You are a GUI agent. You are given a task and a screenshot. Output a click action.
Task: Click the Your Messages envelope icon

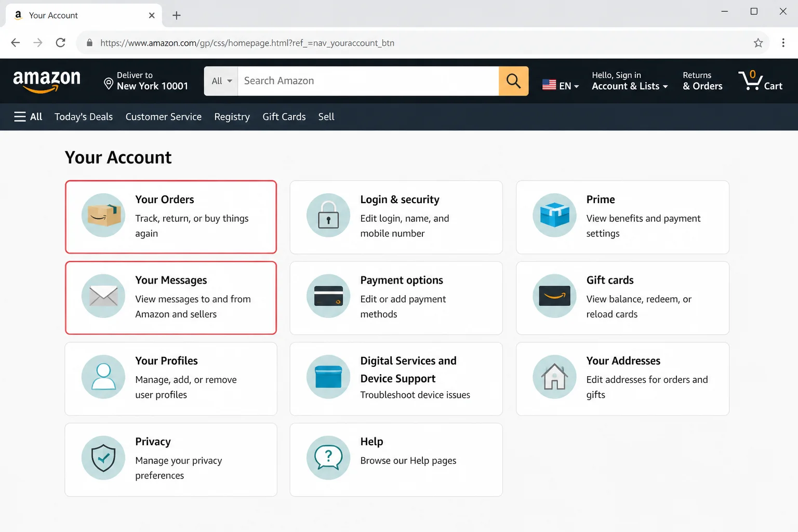click(103, 296)
